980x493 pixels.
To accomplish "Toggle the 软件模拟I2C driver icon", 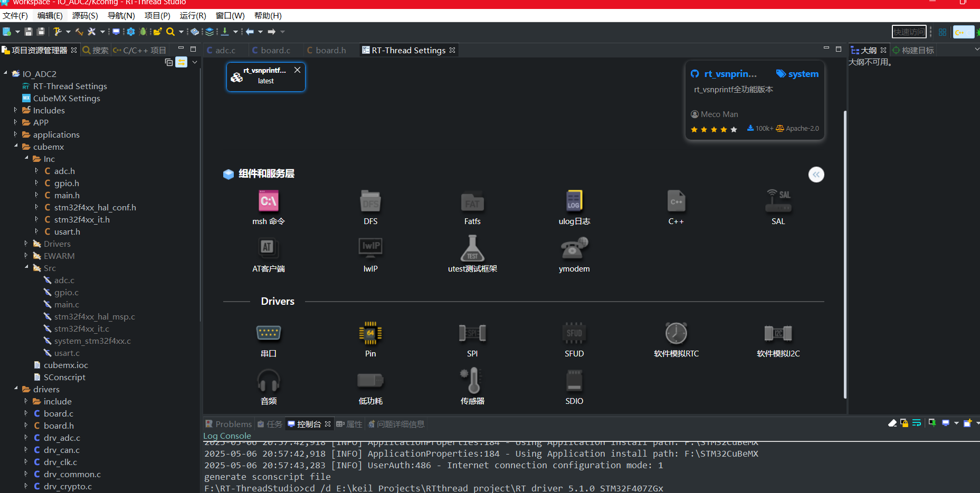I will tap(778, 333).
